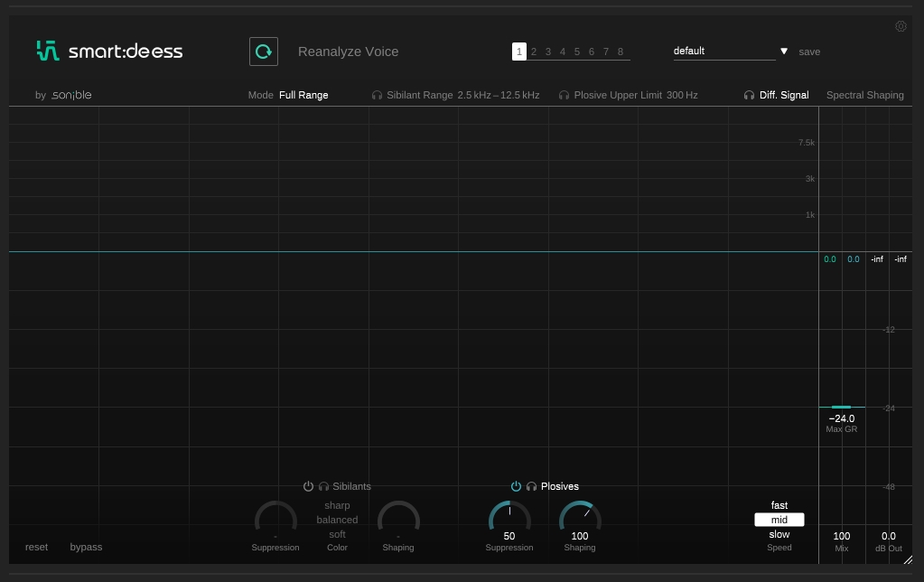Screen dimensions: 924x582
Task: Click the Sibilants section label
Action: tap(351, 486)
